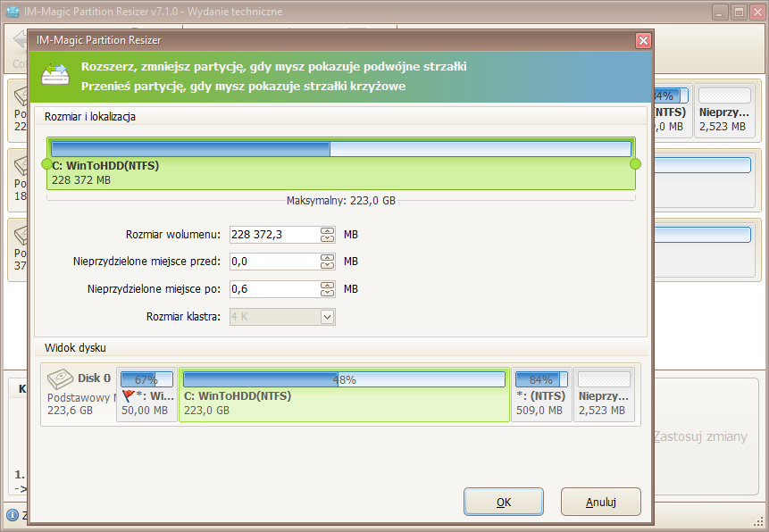
Task: Click the 48% usage label on C partition
Action: tap(344, 379)
